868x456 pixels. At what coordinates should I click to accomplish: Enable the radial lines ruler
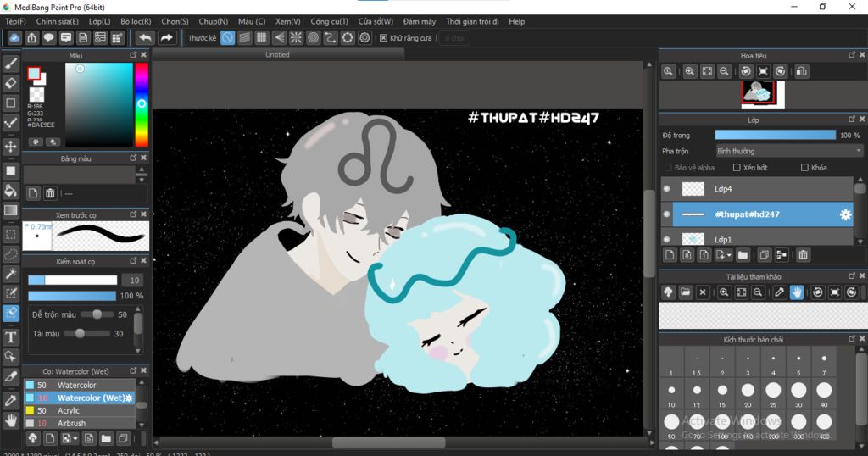[x=296, y=37]
